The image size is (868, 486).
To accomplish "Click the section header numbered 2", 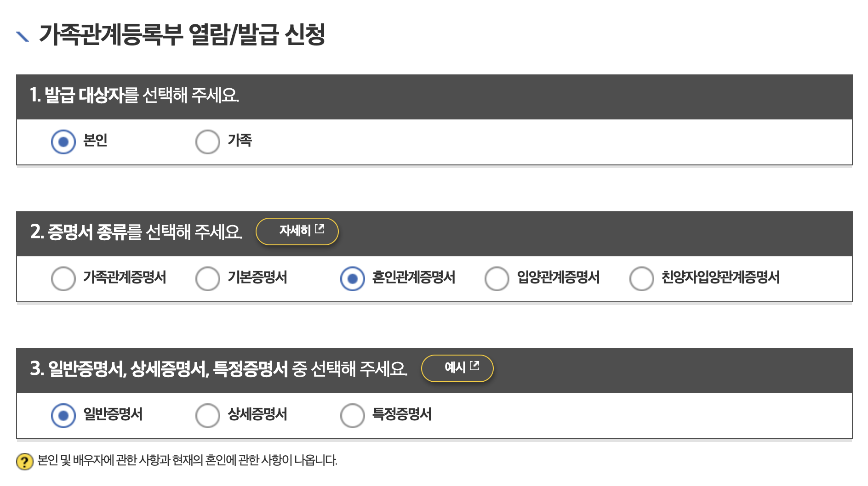I will pyautogui.click(x=138, y=231).
